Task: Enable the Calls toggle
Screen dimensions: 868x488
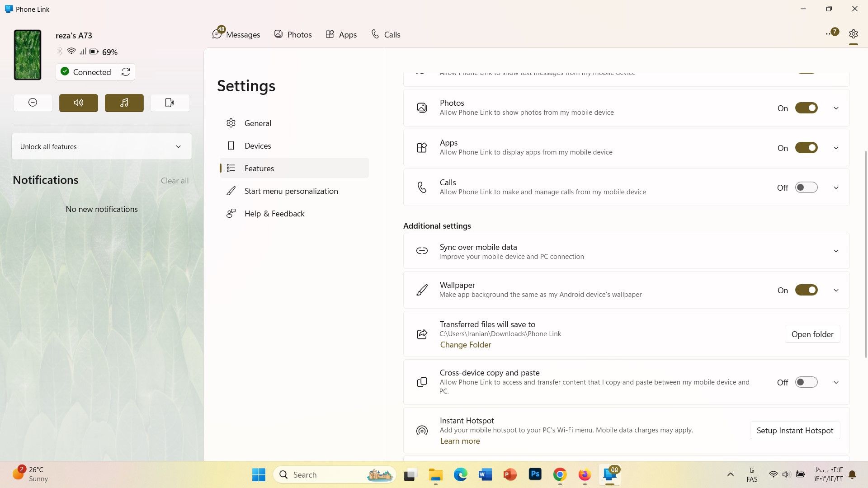Action: coord(806,188)
